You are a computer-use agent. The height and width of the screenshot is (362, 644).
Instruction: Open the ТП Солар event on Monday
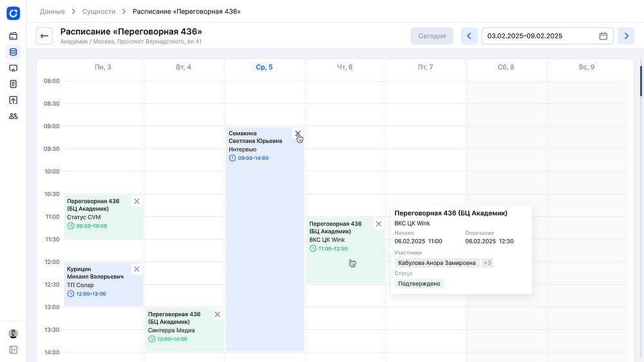pyautogui.click(x=97, y=283)
